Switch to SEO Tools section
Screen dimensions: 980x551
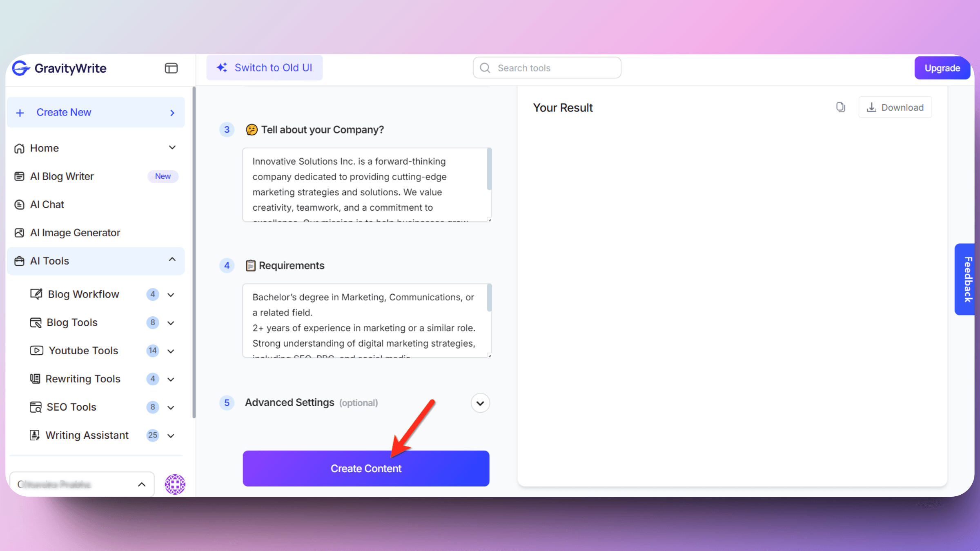pos(71,407)
